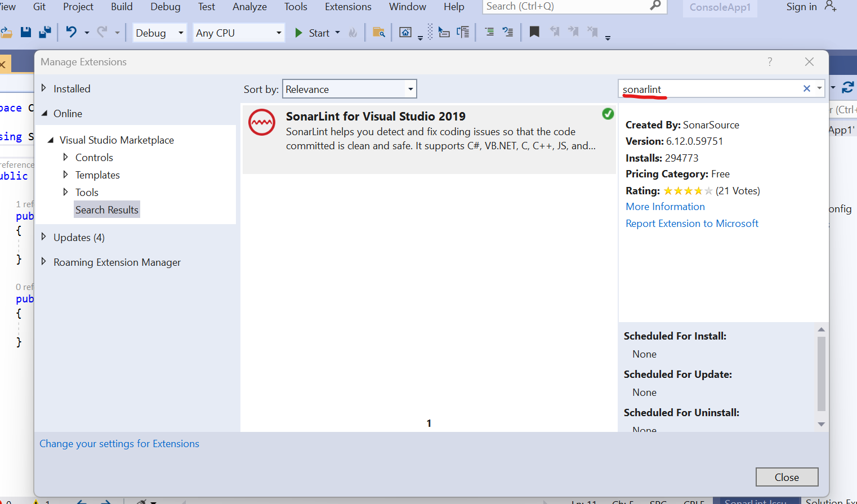
Task: Click Change your settings for Extensions link
Action: pyautogui.click(x=119, y=444)
